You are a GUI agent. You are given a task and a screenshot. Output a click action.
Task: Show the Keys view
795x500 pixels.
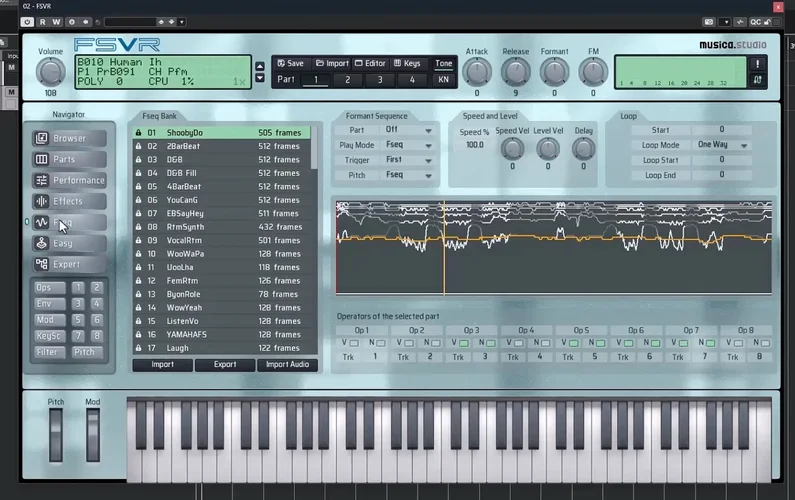pos(407,63)
